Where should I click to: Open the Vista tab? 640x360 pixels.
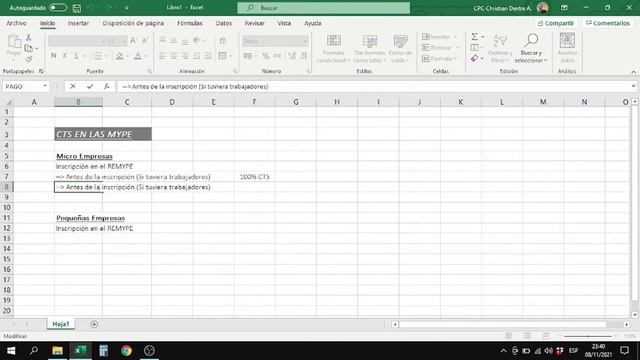point(284,23)
